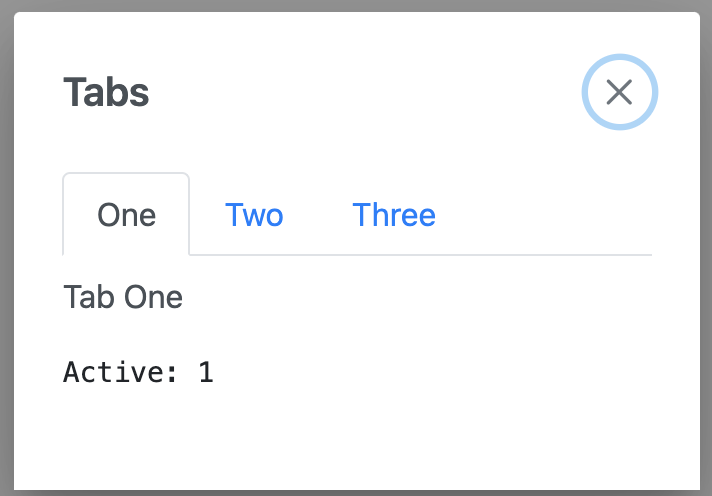The image size is (712, 496).
Task: Select the active One tab
Action: 126,215
